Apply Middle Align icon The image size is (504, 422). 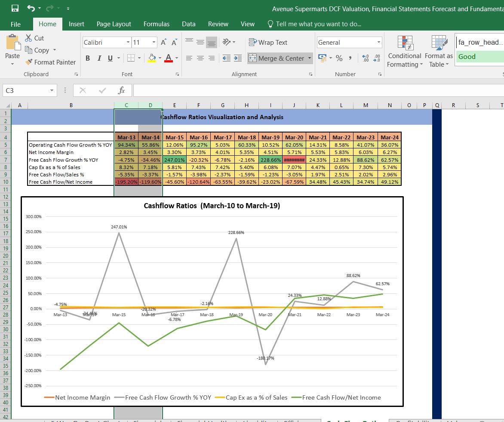click(x=200, y=42)
